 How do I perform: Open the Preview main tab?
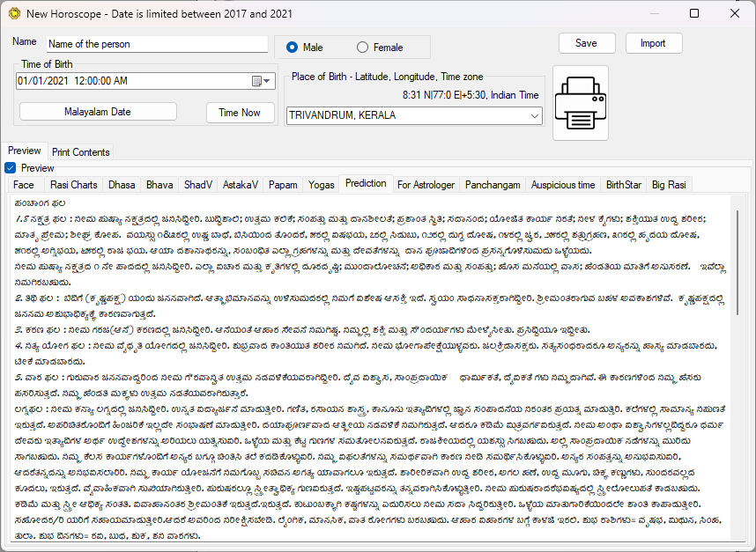(24, 151)
